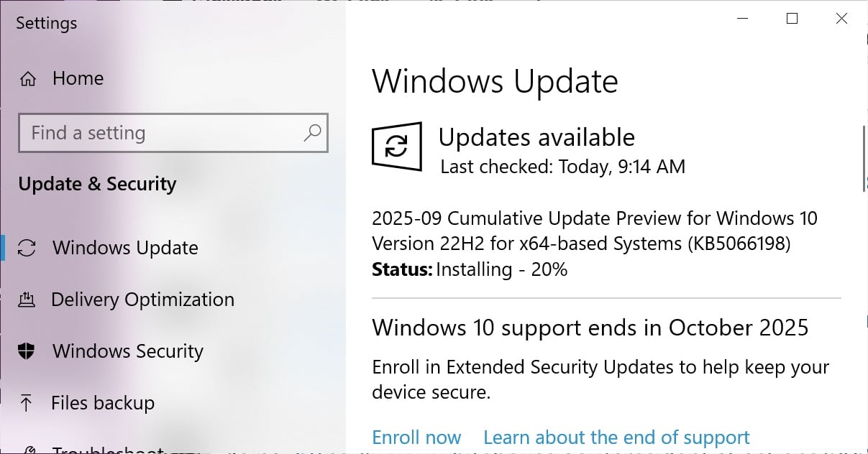868x454 pixels.
Task: Open Learn about the end of support
Action: point(616,437)
